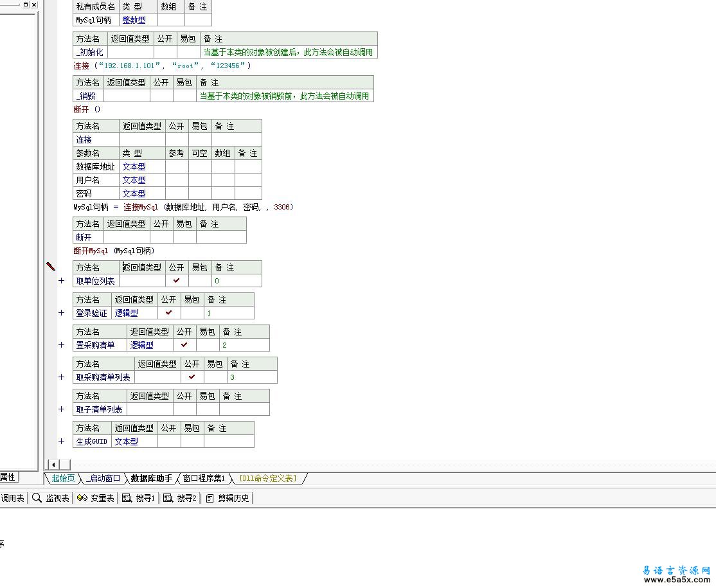Select the 生成GUID method name
This screenshot has width=716, height=588.
[92, 441]
